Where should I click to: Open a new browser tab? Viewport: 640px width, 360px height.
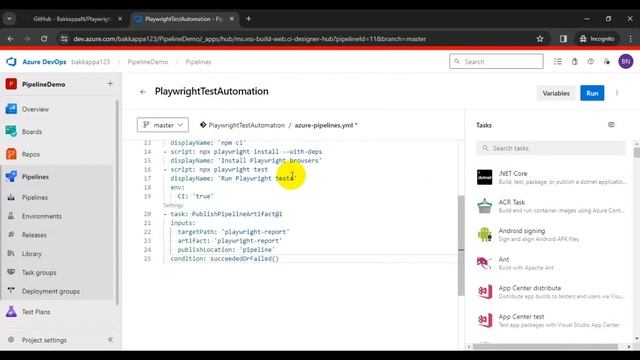[249, 19]
